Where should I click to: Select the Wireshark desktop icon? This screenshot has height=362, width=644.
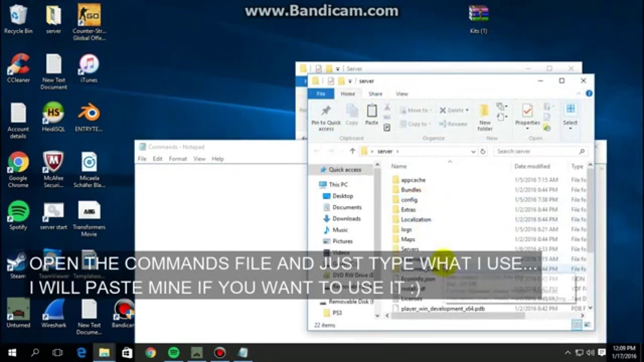53,313
